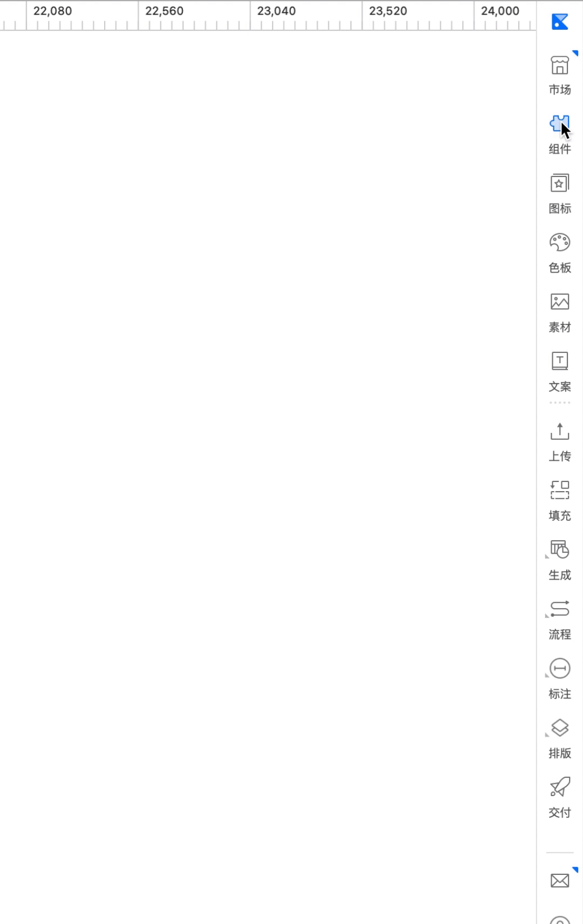Open the envelope messages icon
583x924 pixels.
click(560, 880)
